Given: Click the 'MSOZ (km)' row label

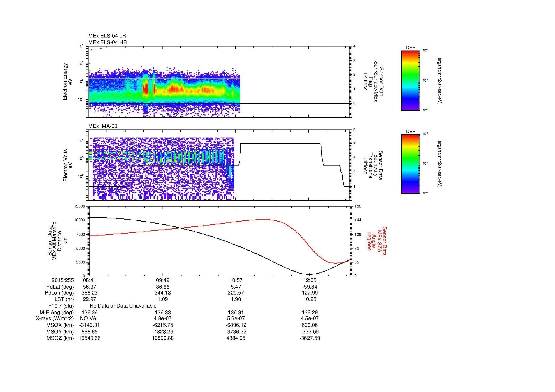Looking at the screenshot, I should coord(60,338).
